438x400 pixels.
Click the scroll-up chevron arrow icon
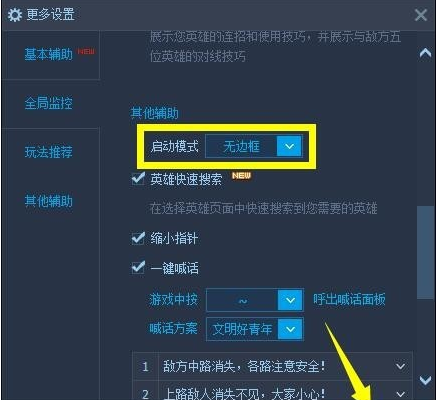(x=425, y=53)
